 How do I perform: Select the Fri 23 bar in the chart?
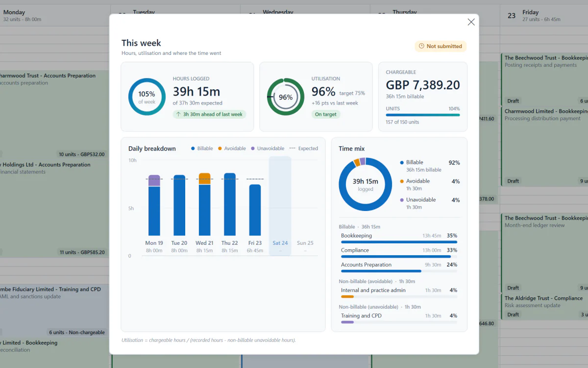(255, 210)
